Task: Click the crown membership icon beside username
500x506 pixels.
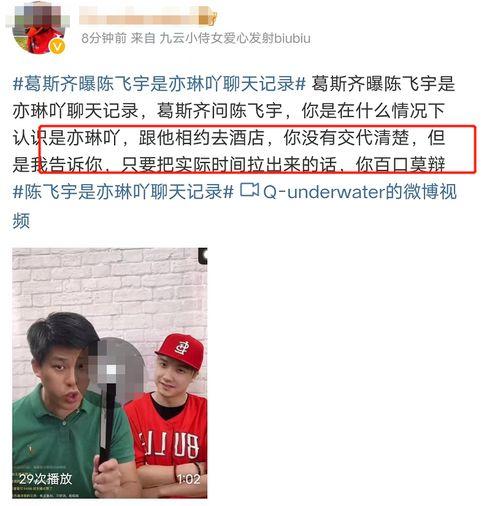Action: coord(212,19)
